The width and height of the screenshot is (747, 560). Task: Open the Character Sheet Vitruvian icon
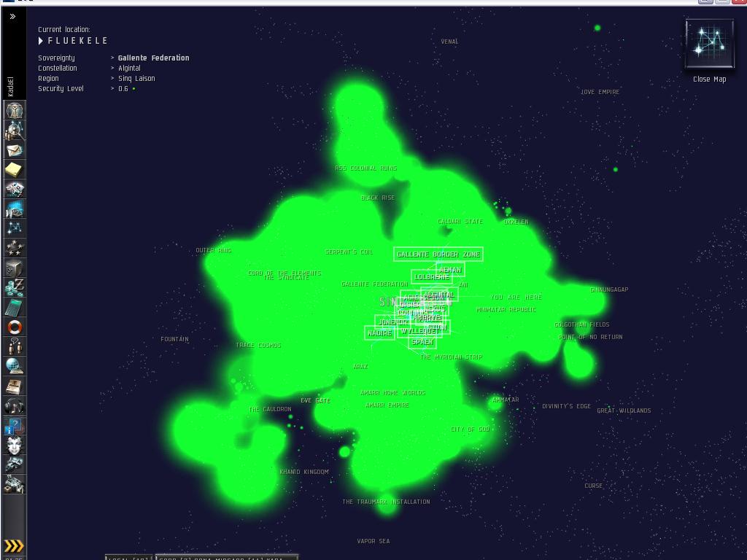click(15, 110)
